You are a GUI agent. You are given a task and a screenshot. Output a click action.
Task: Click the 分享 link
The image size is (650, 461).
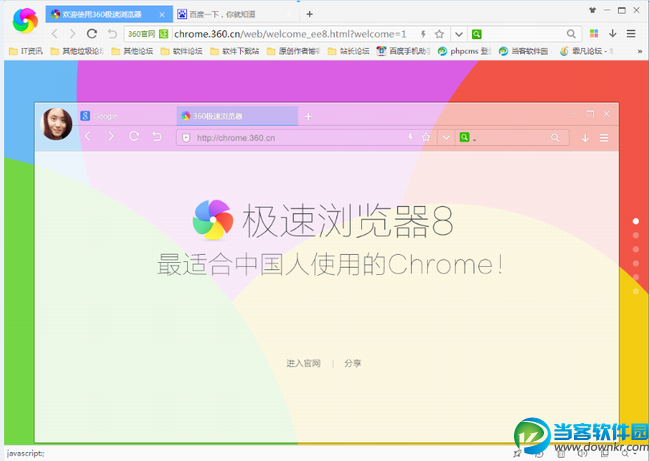tap(353, 363)
